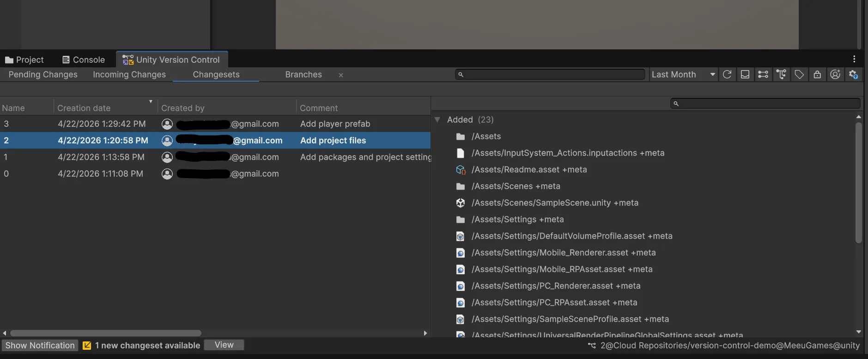The image size is (868, 359).
Task: Open labels with the tag icon
Action: 799,74
